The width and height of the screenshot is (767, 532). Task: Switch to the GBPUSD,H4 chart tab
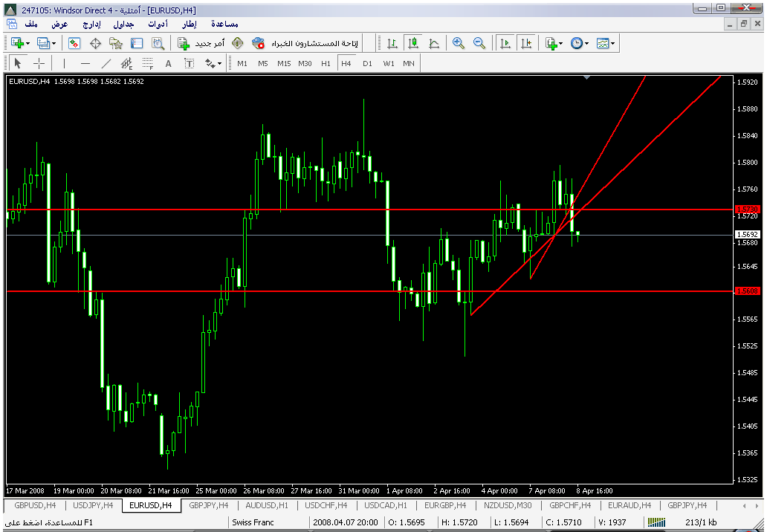[x=35, y=505]
